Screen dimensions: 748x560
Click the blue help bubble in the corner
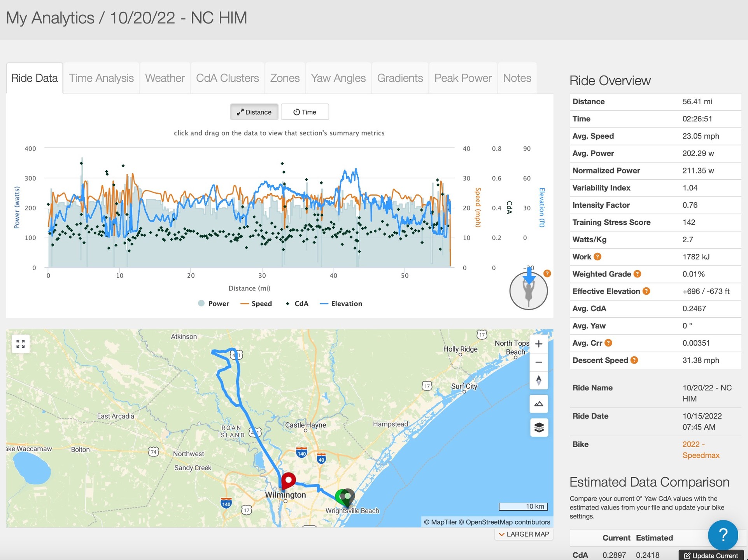pyautogui.click(x=723, y=535)
